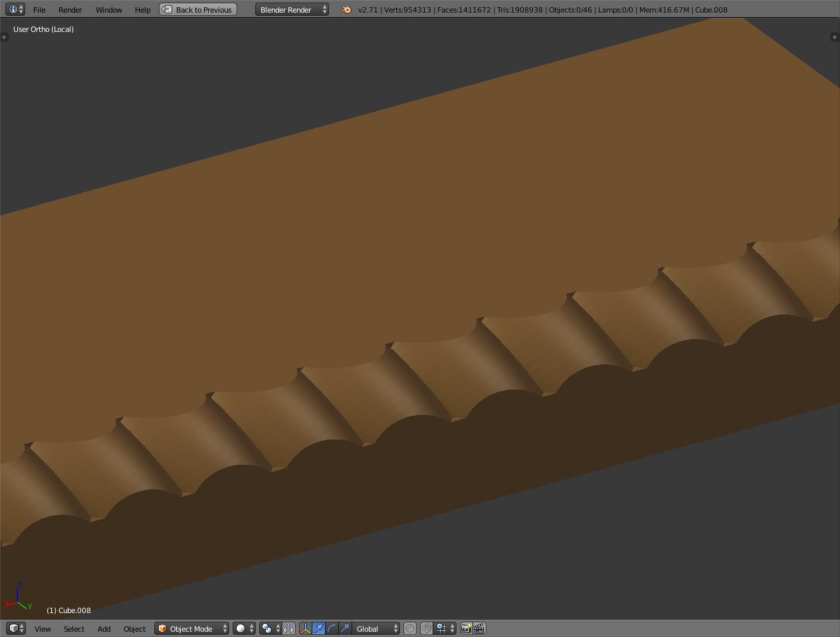Click the XYZ axis orientation indicator
Viewport: 840px width, 637px height.
point(19,596)
